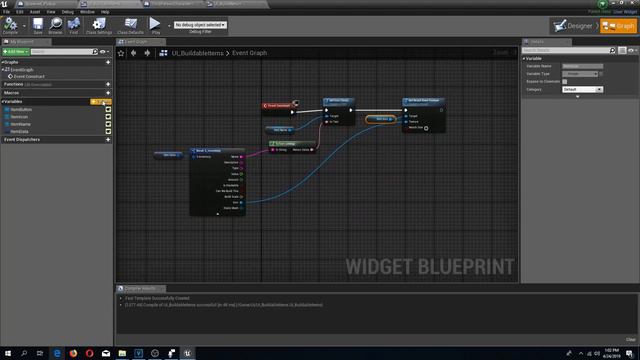The image size is (640, 360).
Task: Open the Details property matrix grid icon
Action: (622, 50)
